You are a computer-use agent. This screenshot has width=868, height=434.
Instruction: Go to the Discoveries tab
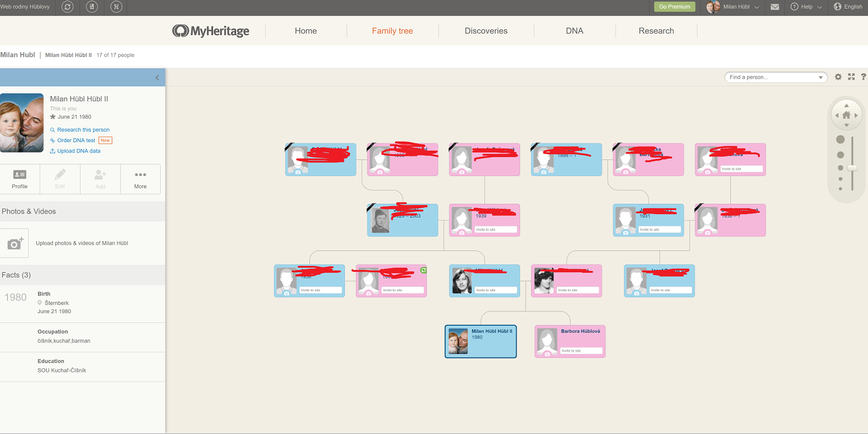tap(486, 31)
